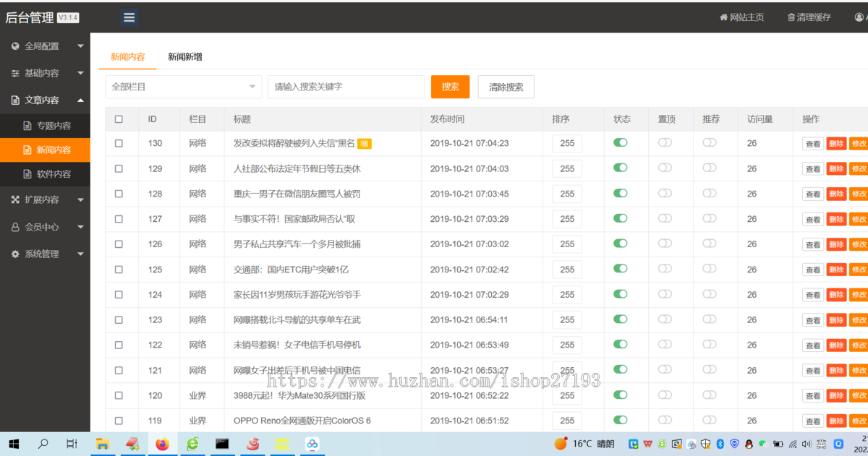Open 专题内容 in the sidebar
Viewport: 868px width, 456px height.
[45, 126]
